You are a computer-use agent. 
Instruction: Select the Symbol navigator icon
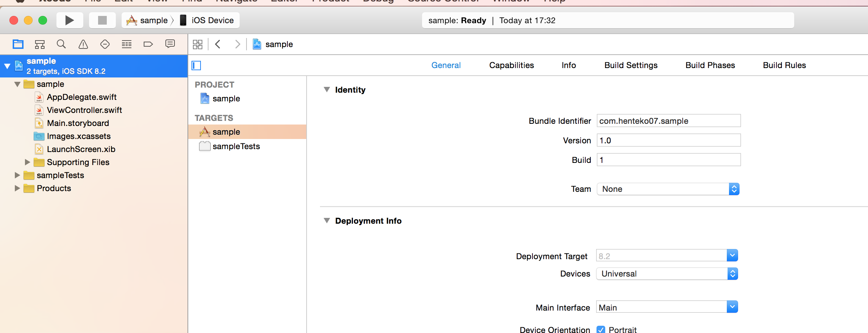pos(39,44)
